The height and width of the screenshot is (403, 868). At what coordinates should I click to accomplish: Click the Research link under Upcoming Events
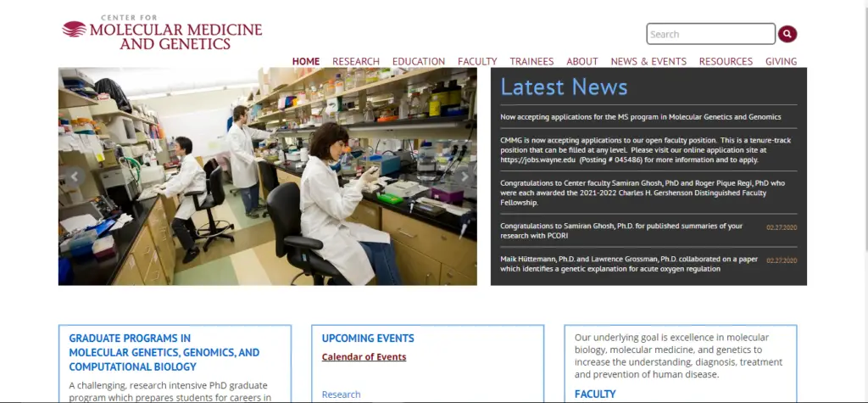pyautogui.click(x=341, y=395)
